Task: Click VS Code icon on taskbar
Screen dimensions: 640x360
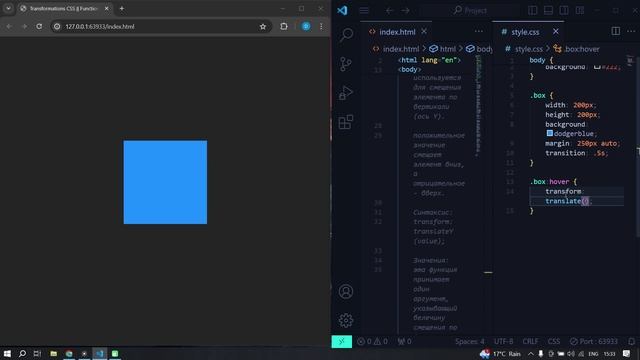Action: 100,353
